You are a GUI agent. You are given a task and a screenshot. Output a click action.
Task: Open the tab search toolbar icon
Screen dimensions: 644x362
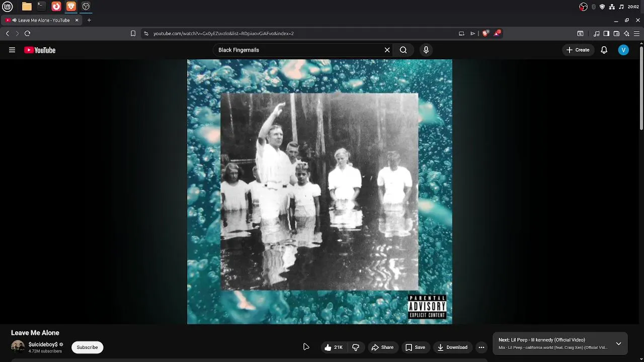coord(580,34)
